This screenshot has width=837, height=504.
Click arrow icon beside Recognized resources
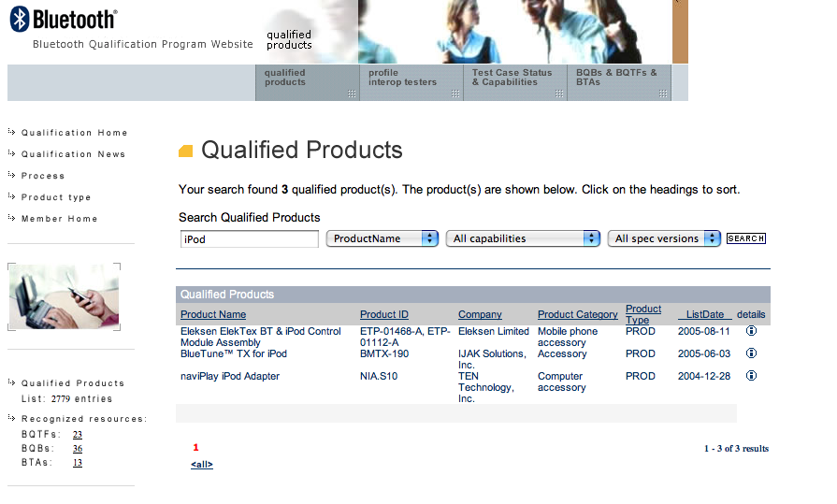tap(11, 418)
